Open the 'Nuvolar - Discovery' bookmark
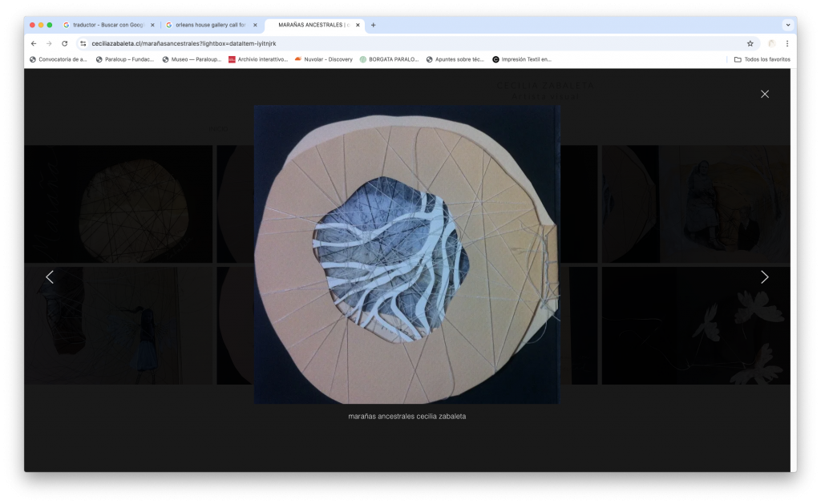This screenshot has width=821, height=504. [x=324, y=59]
